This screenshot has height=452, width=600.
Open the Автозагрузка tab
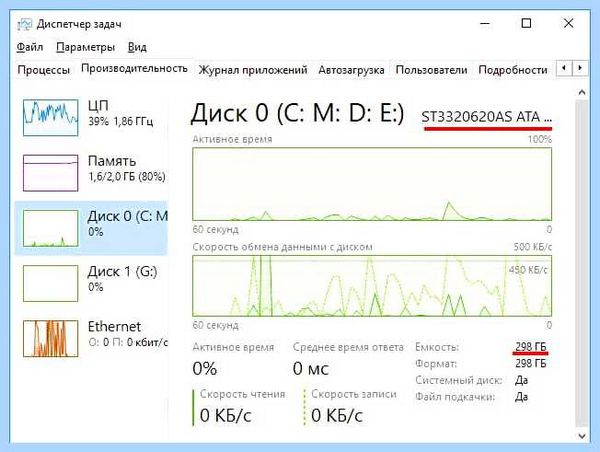coord(351,70)
